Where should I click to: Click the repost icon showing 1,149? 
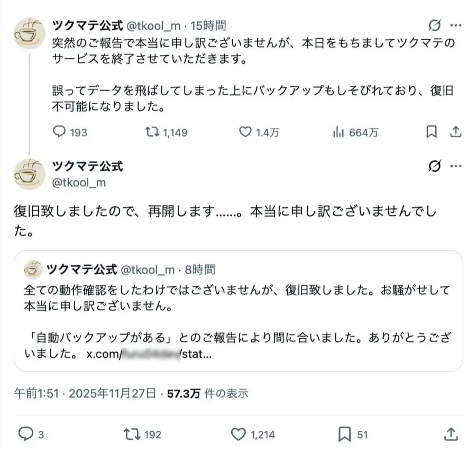tap(152, 132)
